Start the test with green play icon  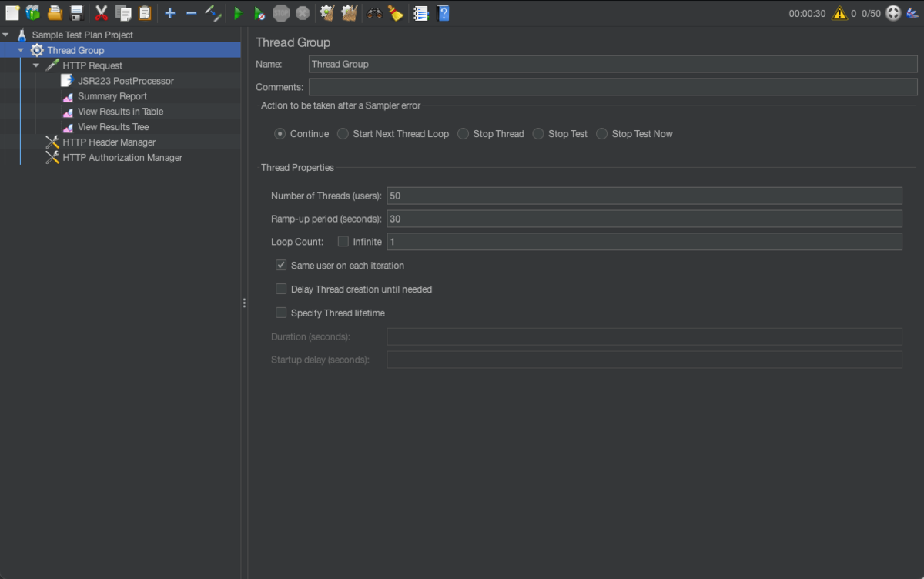pyautogui.click(x=238, y=13)
